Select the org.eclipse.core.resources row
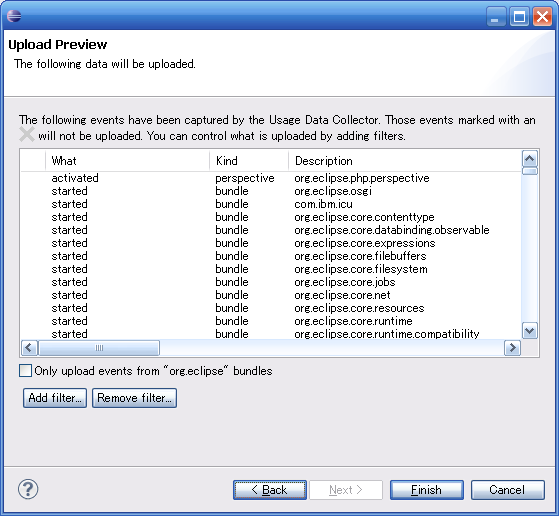The width and height of the screenshot is (559, 516). click(x=271, y=308)
